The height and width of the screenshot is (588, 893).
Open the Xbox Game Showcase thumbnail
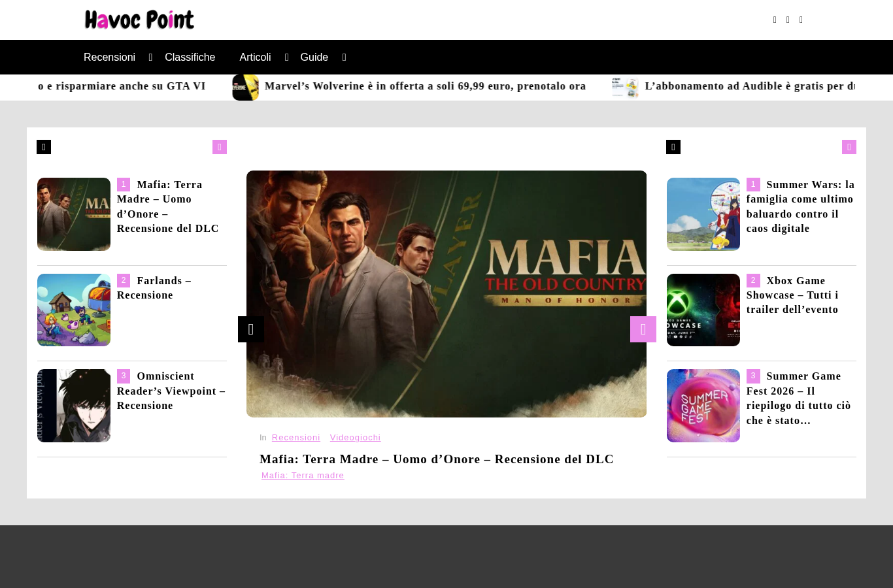pos(703,310)
